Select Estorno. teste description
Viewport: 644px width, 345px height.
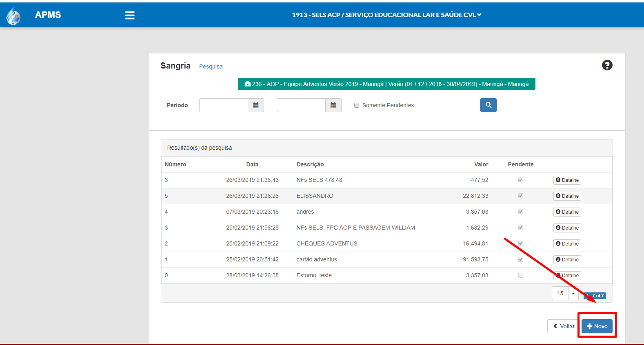click(314, 275)
